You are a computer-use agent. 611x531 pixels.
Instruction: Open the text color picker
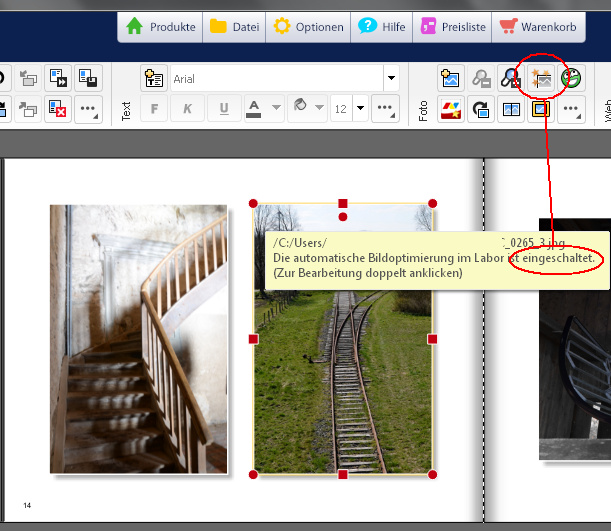point(258,108)
